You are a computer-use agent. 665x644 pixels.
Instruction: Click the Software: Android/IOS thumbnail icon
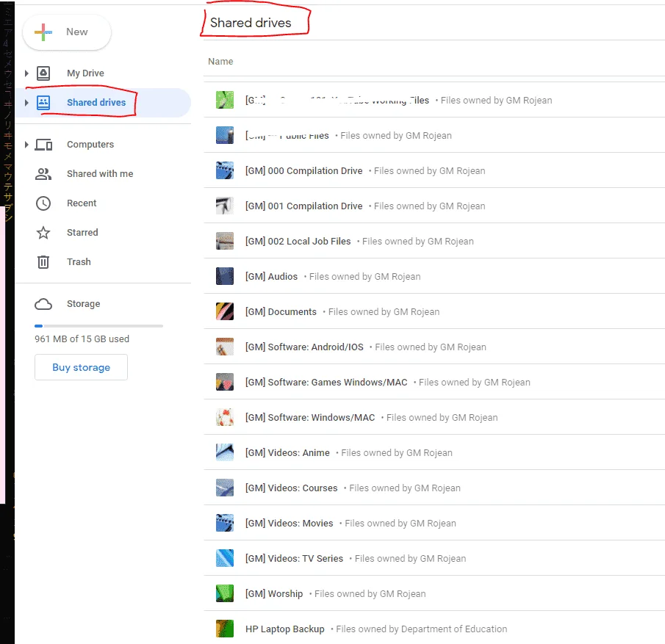pyautogui.click(x=225, y=347)
